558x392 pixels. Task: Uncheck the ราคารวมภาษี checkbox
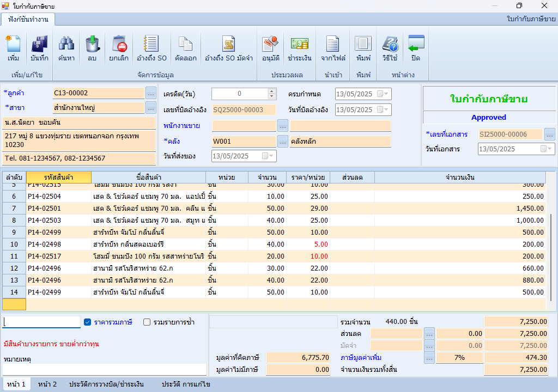87,322
